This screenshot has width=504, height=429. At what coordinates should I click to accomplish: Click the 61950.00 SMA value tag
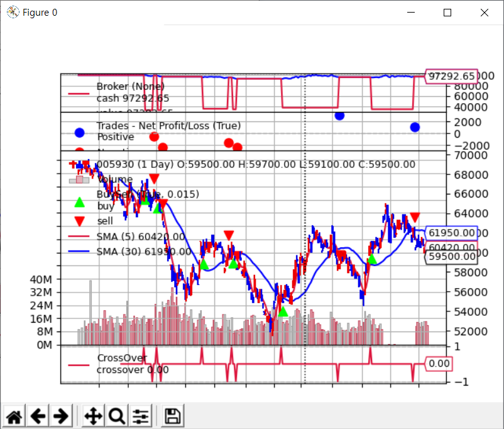(x=451, y=232)
